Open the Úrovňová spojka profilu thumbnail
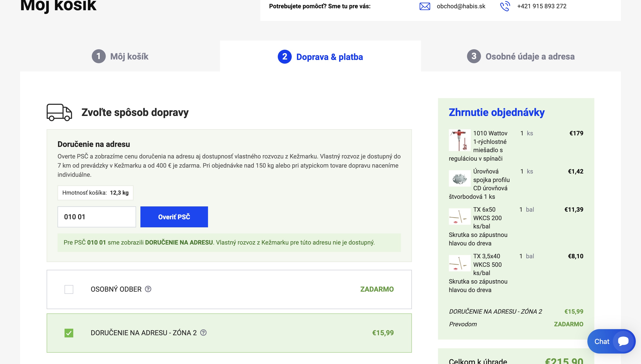Screen dimensions: 641x364 (x=460, y=179)
